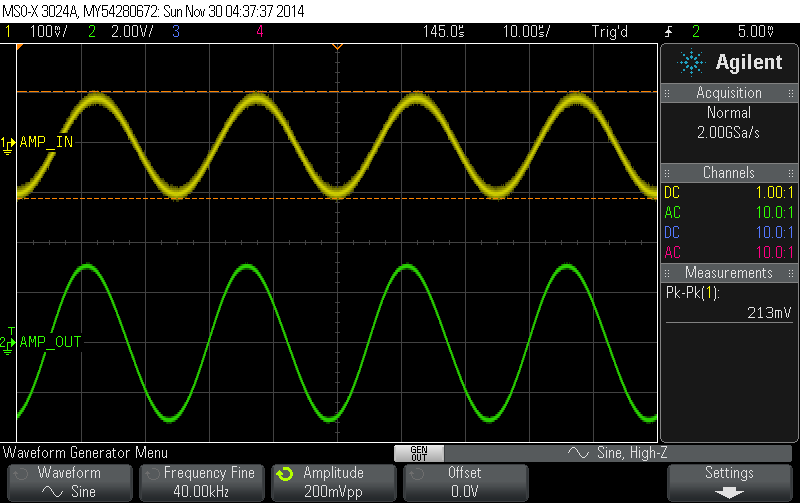
Task: Click the Sine, High-Z status text
Action: point(632,453)
